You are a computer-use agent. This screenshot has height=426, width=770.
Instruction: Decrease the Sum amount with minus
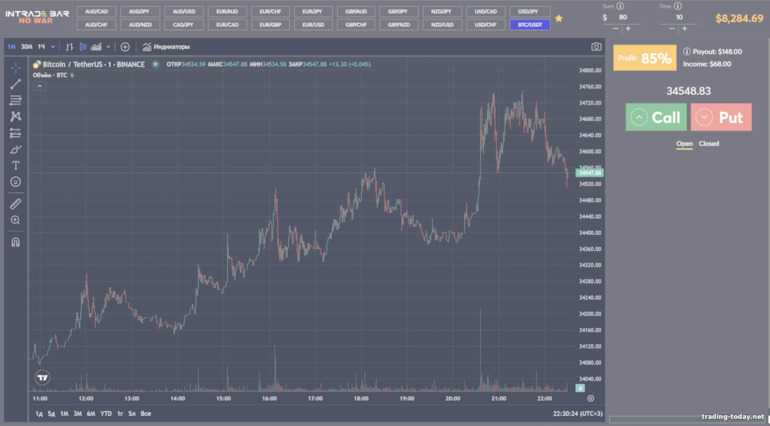[615, 28]
